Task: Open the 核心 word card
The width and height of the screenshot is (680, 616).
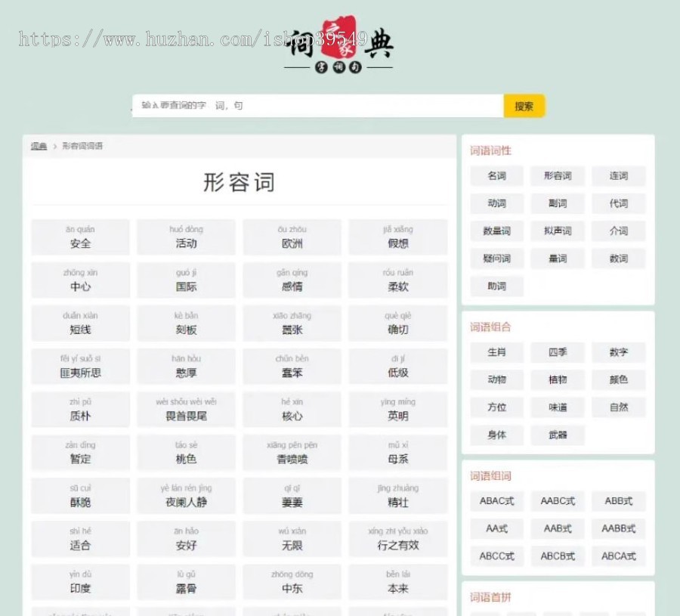Action: [x=292, y=410]
